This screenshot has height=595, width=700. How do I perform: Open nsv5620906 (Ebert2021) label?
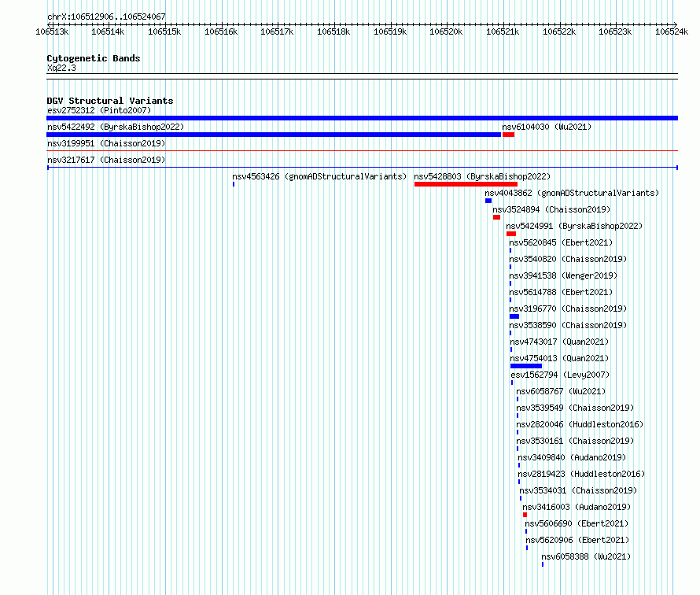(x=577, y=540)
